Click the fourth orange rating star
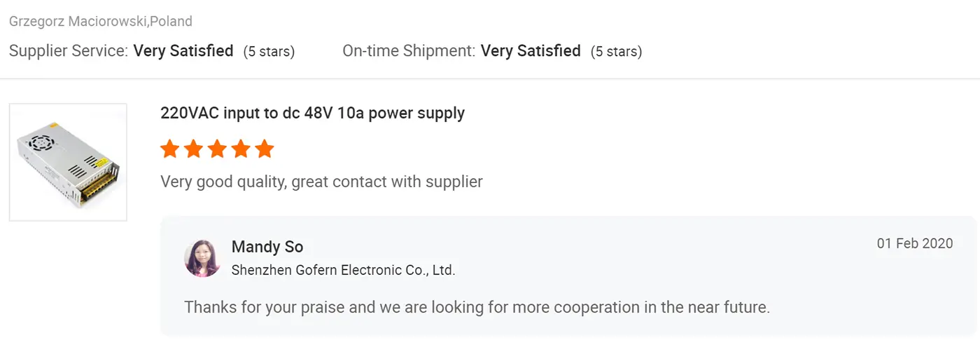Image resolution: width=980 pixels, height=340 pixels. click(241, 149)
